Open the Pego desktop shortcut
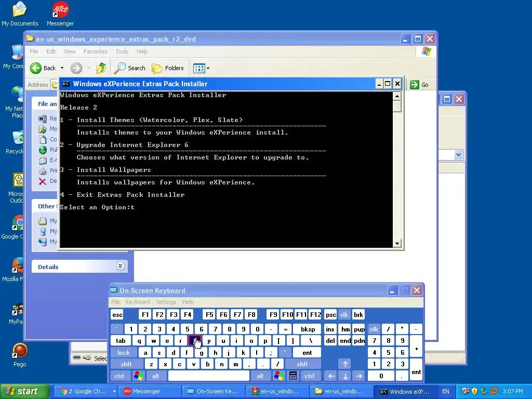The height and width of the screenshot is (399, 532). pos(20,354)
